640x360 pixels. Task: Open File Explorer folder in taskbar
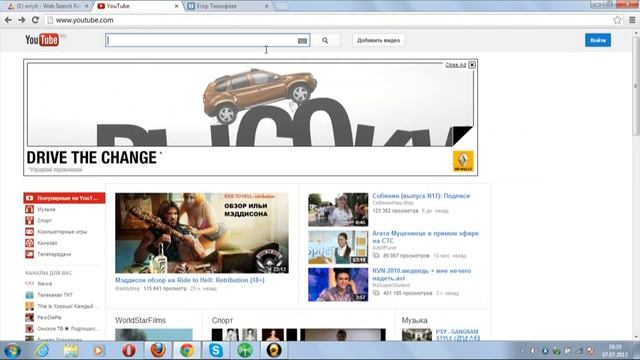tap(71, 351)
